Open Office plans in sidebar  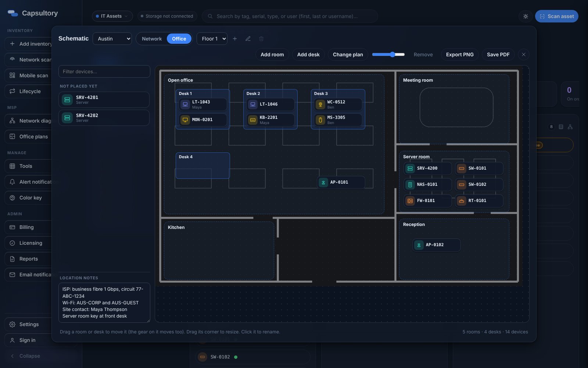[x=28, y=137]
